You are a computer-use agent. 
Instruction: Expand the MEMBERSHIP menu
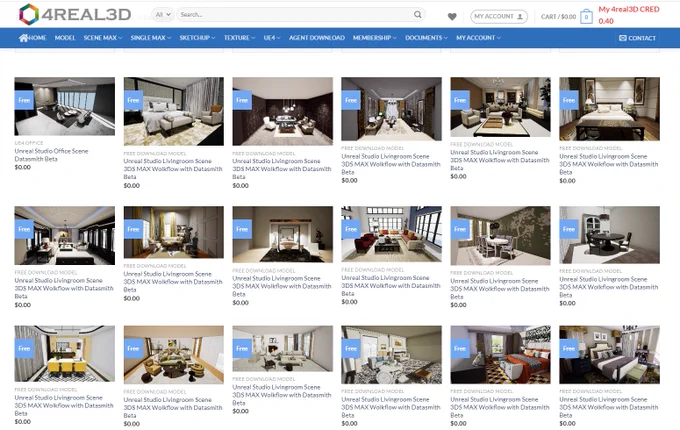pyautogui.click(x=375, y=38)
